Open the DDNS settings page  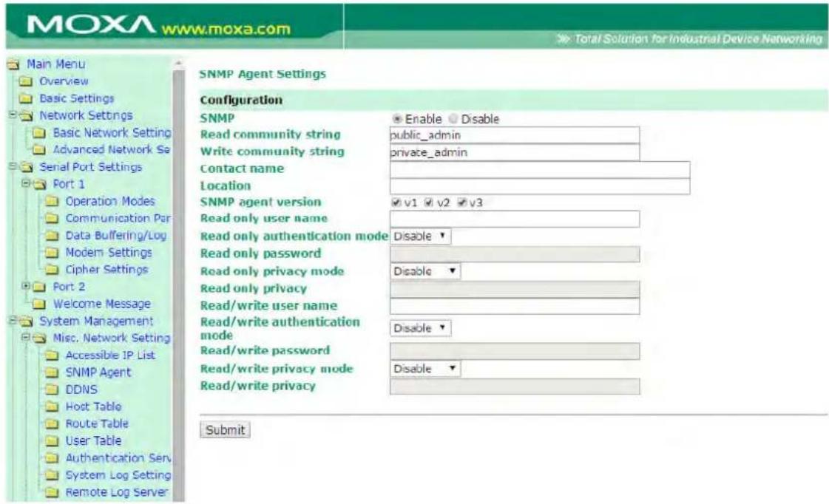pos(81,389)
